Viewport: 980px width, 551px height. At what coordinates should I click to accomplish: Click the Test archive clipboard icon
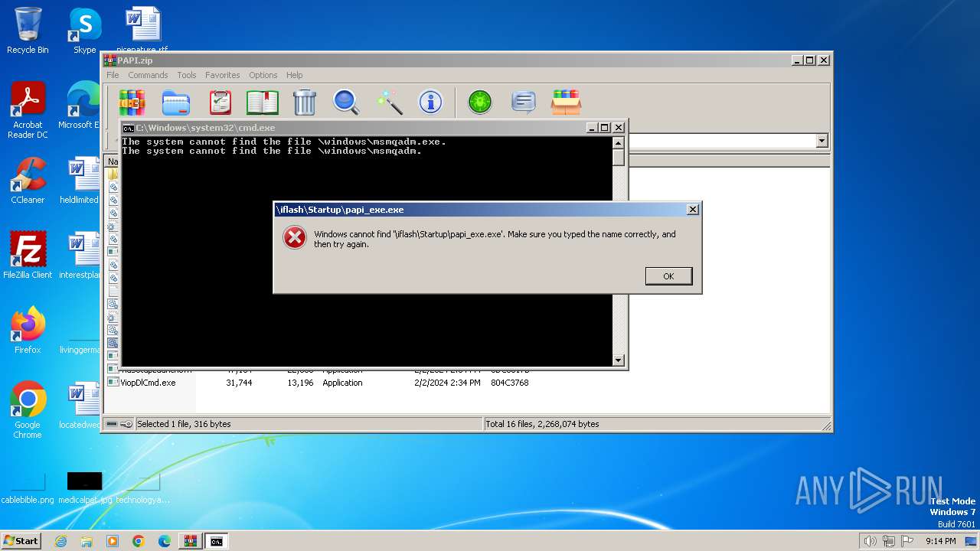pos(220,102)
